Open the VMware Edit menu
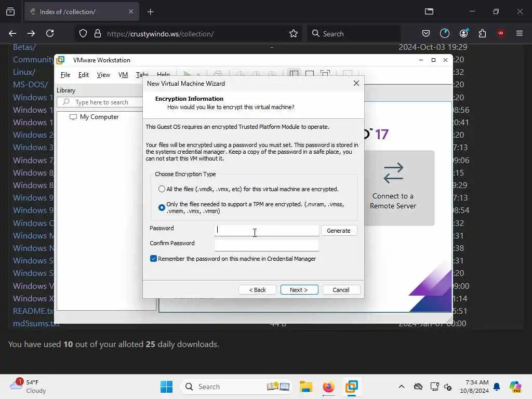The height and width of the screenshot is (399, 532). tap(84, 75)
